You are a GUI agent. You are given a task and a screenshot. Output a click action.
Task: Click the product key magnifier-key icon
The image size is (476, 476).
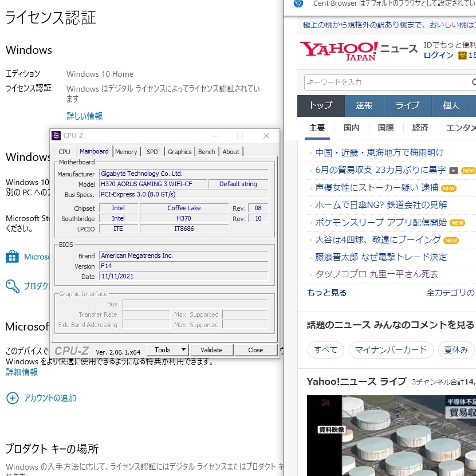(13, 286)
